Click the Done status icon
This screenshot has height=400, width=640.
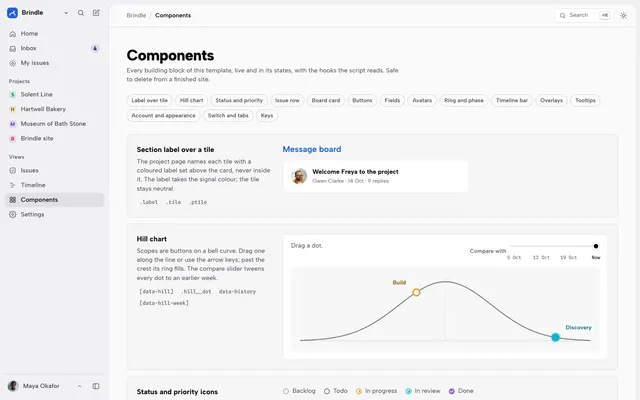pos(452,391)
